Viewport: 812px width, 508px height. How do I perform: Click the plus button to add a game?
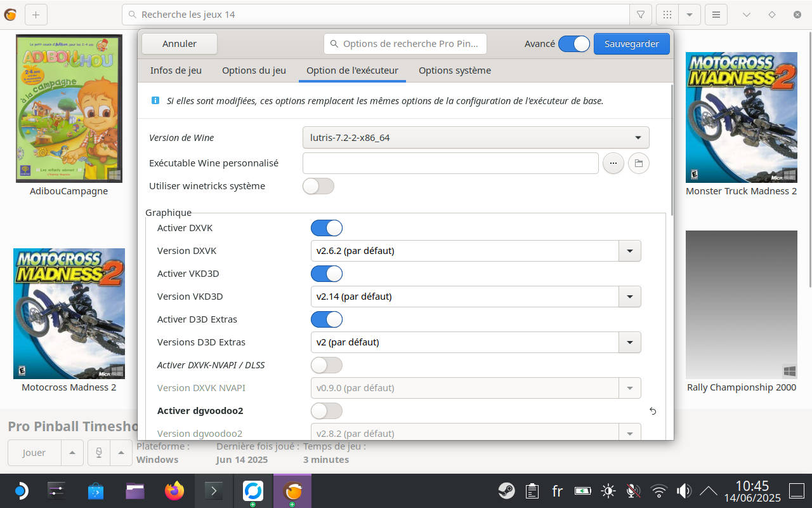(x=36, y=15)
